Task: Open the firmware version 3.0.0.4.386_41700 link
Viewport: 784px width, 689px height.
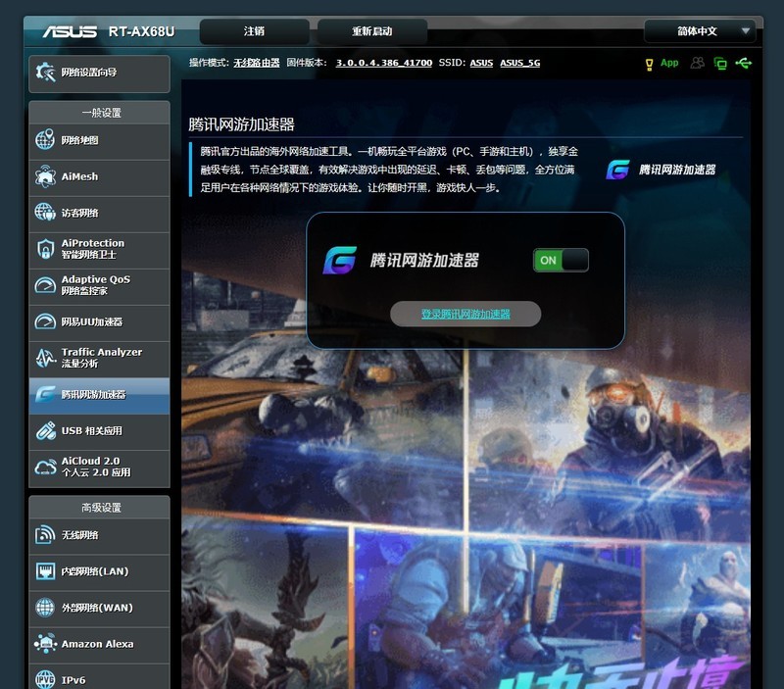Action: pos(382,62)
